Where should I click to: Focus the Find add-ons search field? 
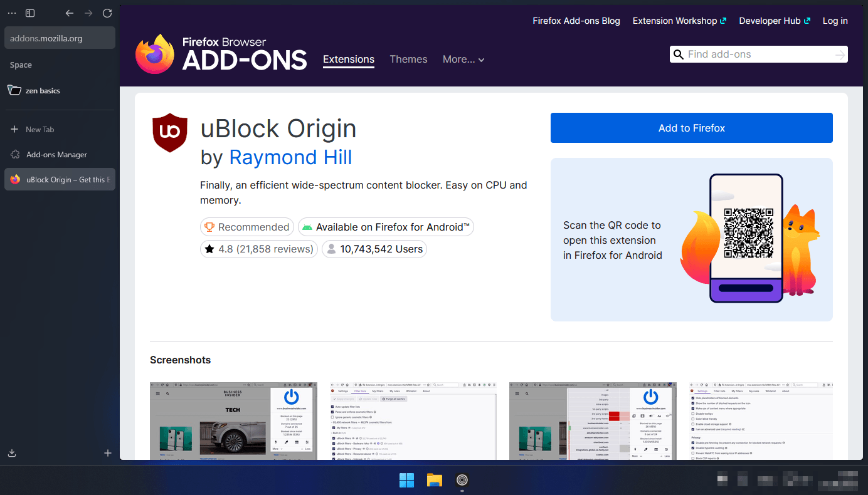(759, 55)
